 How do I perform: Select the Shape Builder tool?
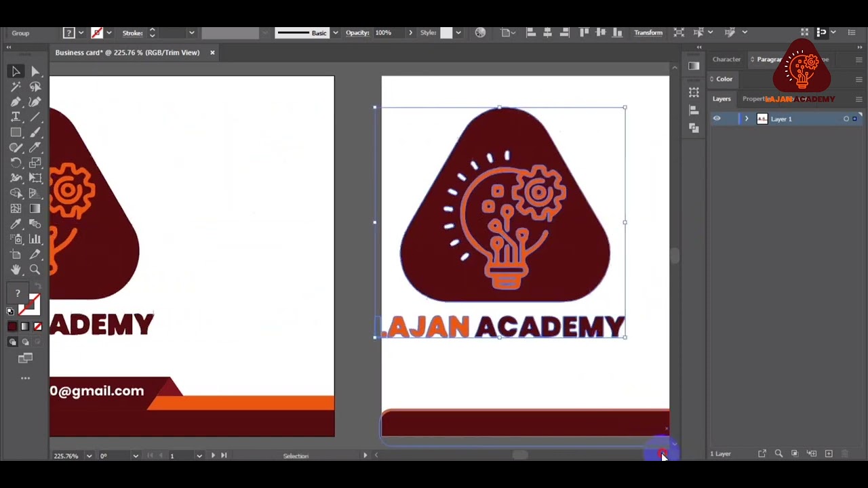pyautogui.click(x=16, y=193)
